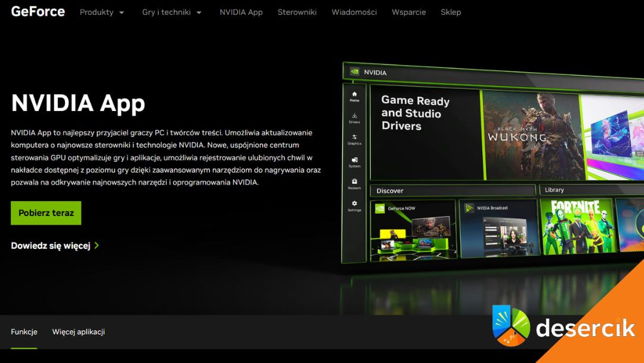Open the Drivers icon in the sidebar
This screenshot has height=363, width=644.
tap(354, 116)
